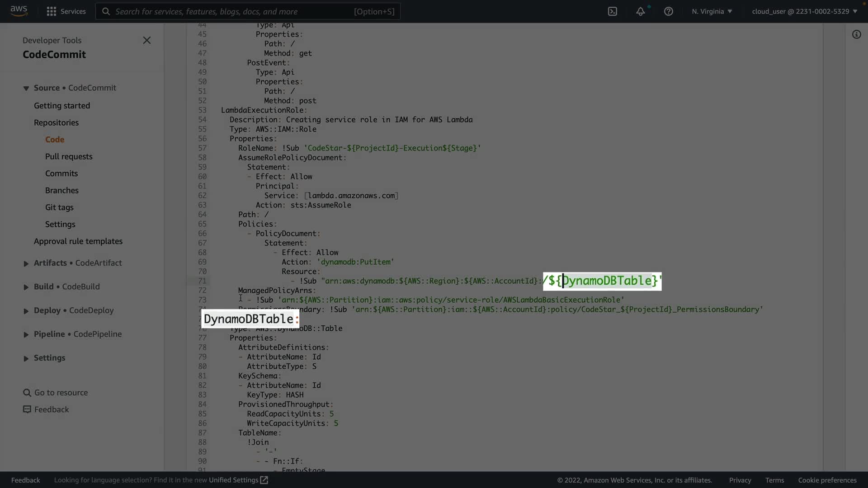Launch CloudShell terminal icon
This screenshot has height=488, width=868.
coord(612,11)
